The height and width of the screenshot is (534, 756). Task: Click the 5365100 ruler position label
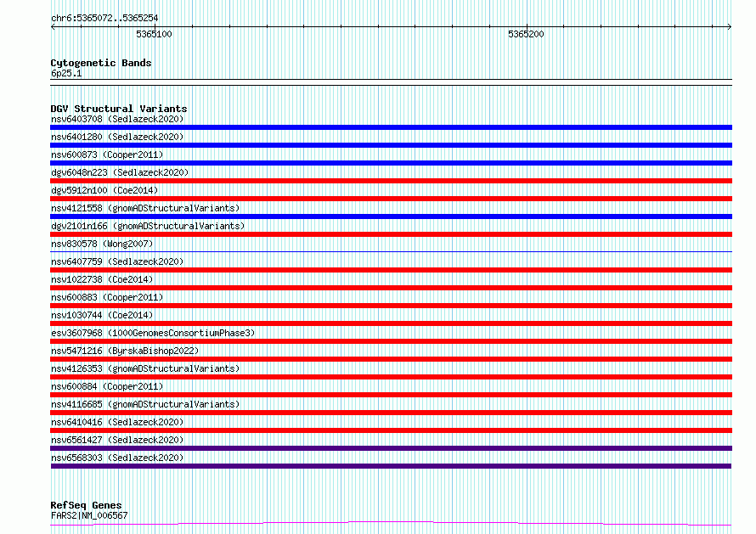[154, 34]
